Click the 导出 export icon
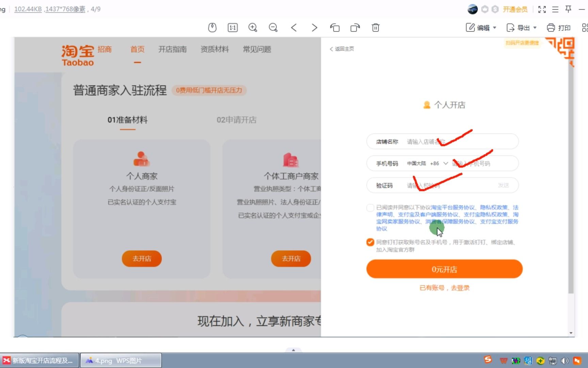The height and width of the screenshot is (368, 588). [510, 28]
